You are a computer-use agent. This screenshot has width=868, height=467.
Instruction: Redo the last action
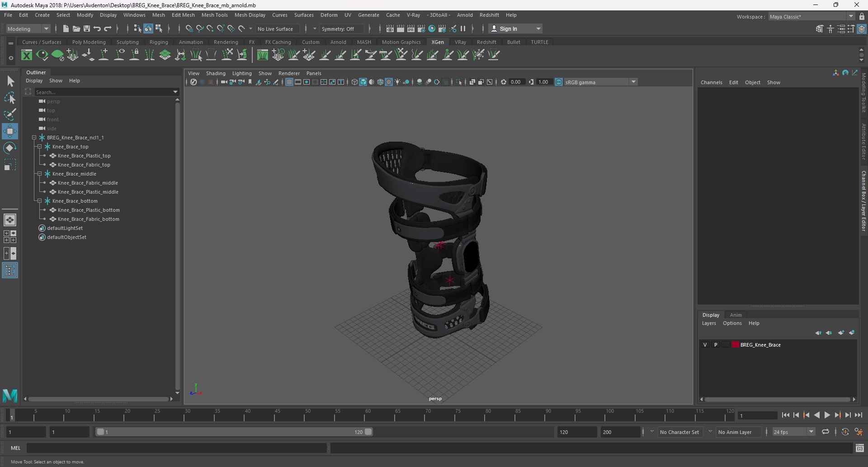(x=108, y=29)
